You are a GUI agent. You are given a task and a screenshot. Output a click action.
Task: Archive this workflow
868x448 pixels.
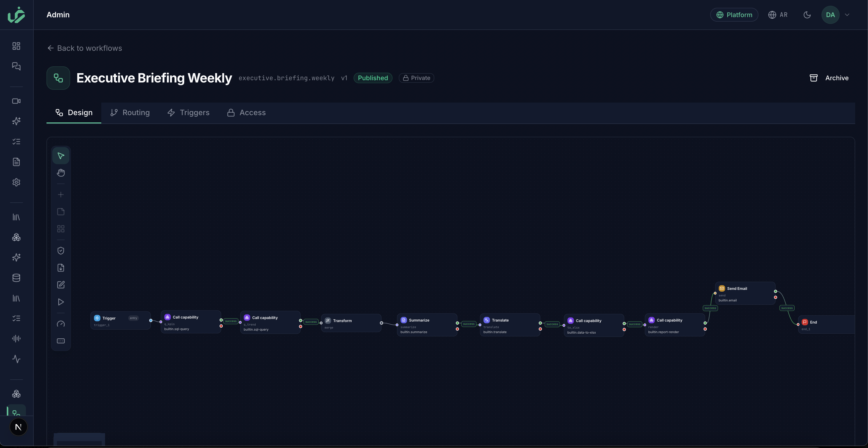point(829,78)
